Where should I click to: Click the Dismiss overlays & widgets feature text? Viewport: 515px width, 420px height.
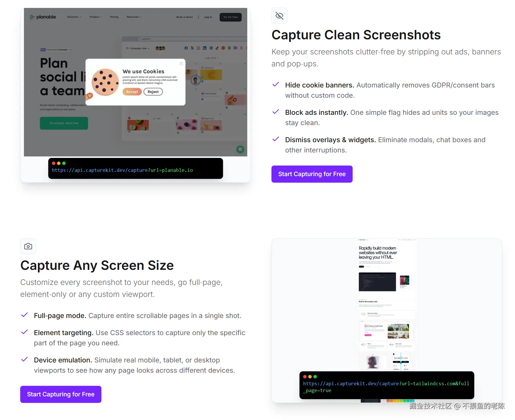[385, 145]
